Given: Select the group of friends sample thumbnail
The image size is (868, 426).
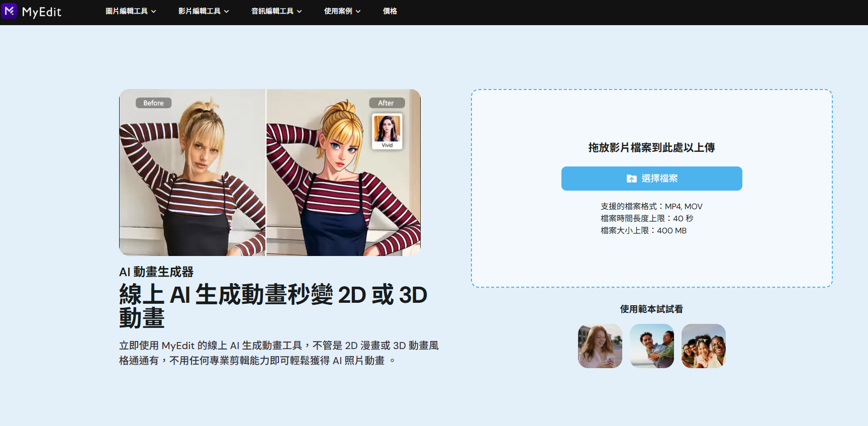Looking at the screenshot, I should point(704,346).
